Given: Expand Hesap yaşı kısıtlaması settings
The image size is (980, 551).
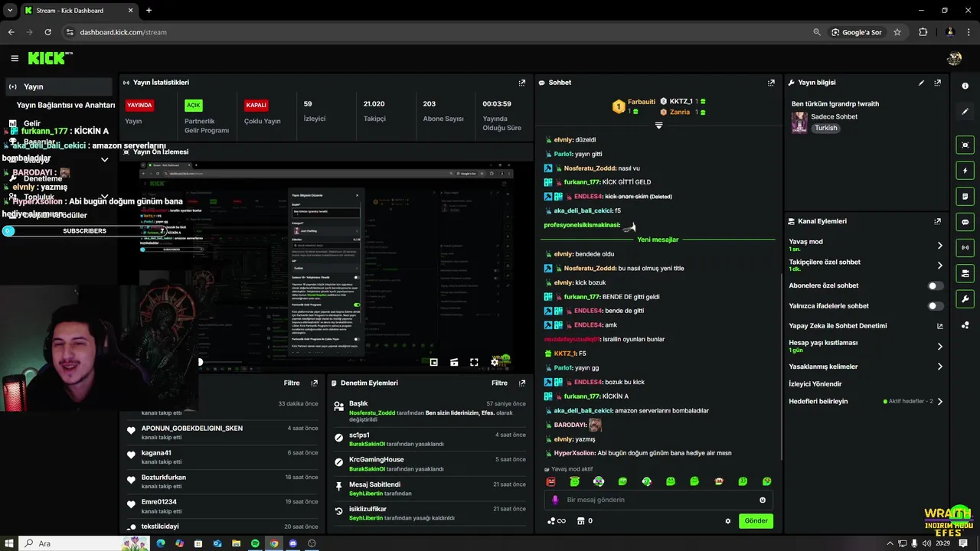Looking at the screenshot, I should coord(939,347).
